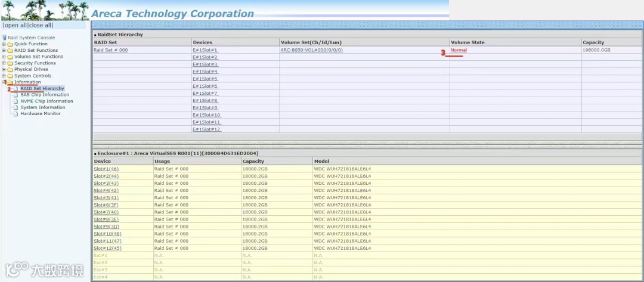Expand the System Controls node
The image size is (644, 282).
pos(4,76)
